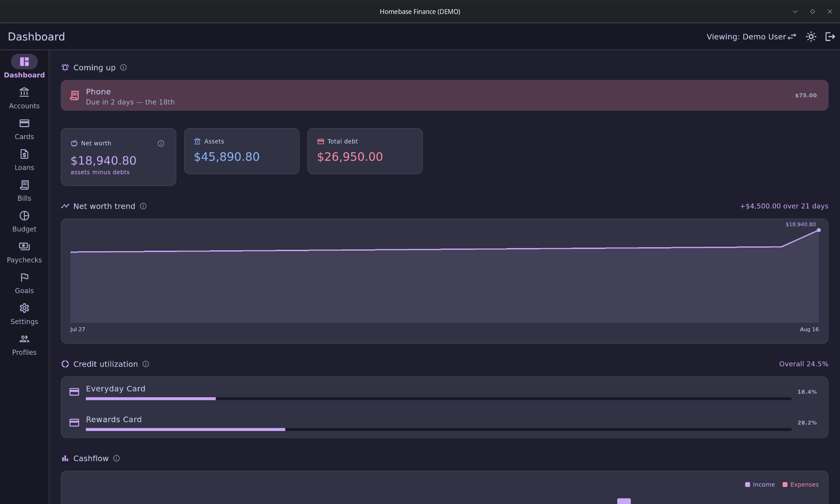Toggle light theme with the sun icon

[811, 37]
